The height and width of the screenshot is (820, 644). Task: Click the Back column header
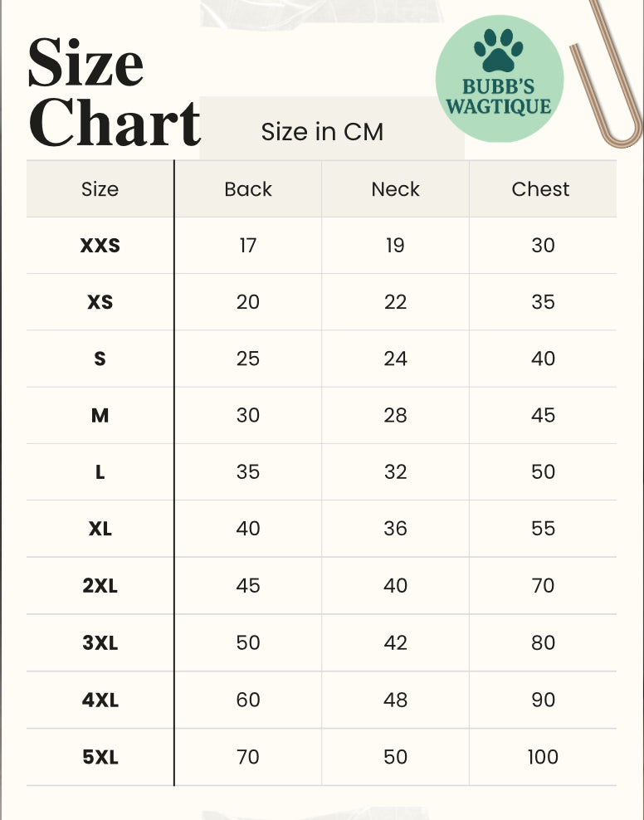248,189
